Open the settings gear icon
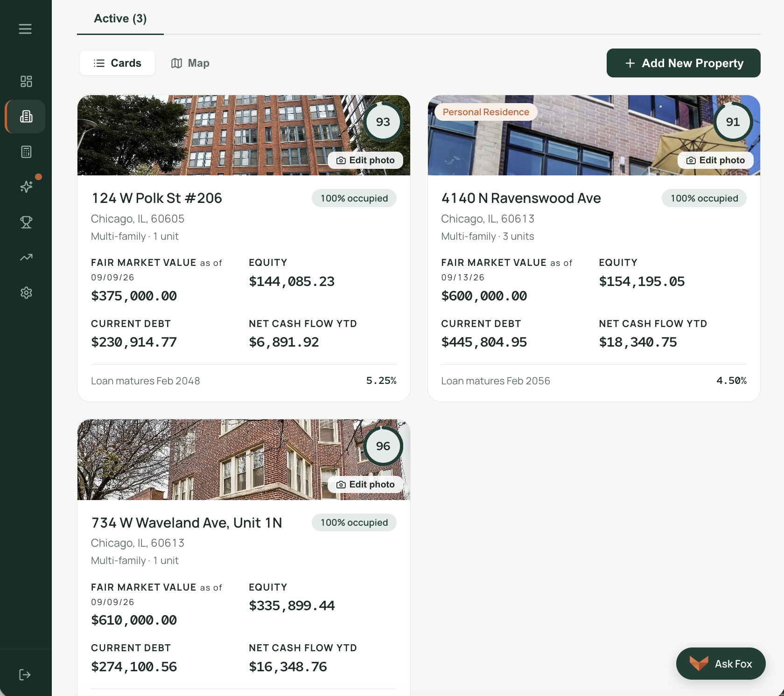 (x=26, y=292)
